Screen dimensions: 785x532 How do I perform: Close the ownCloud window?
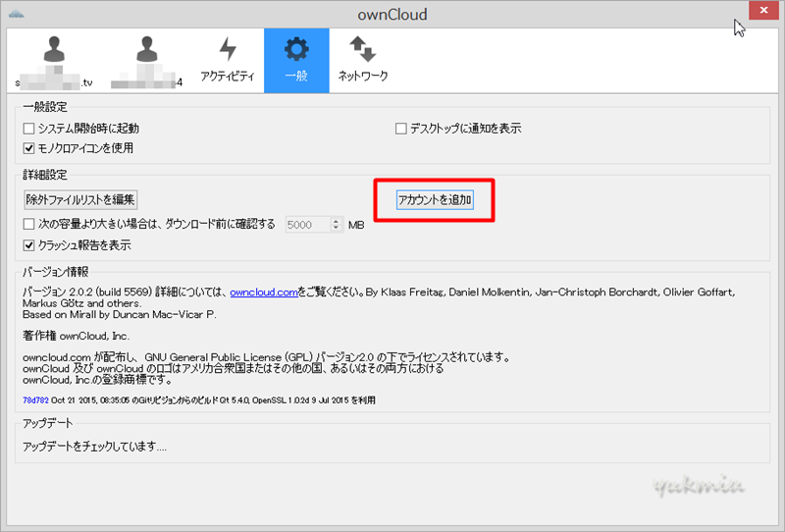tap(763, 10)
